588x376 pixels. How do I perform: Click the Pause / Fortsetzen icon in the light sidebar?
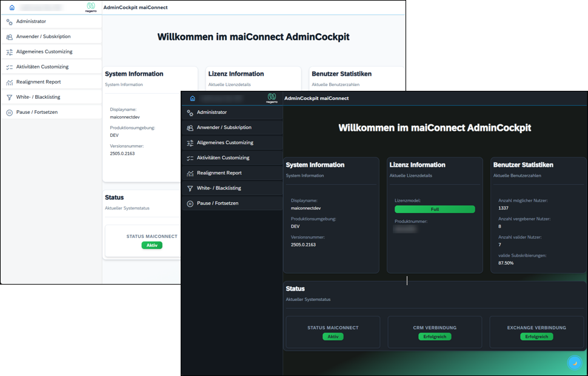coord(9,112)
